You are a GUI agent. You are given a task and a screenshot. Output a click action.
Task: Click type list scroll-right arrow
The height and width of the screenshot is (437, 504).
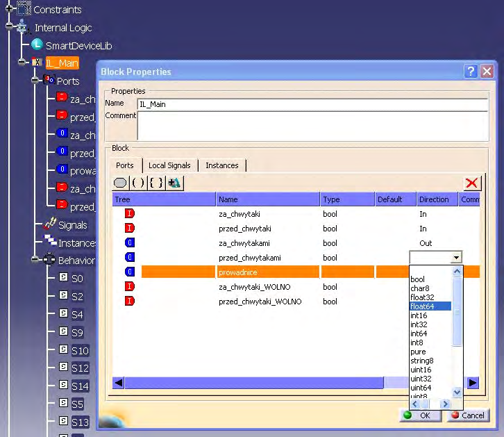pos(445,404)
